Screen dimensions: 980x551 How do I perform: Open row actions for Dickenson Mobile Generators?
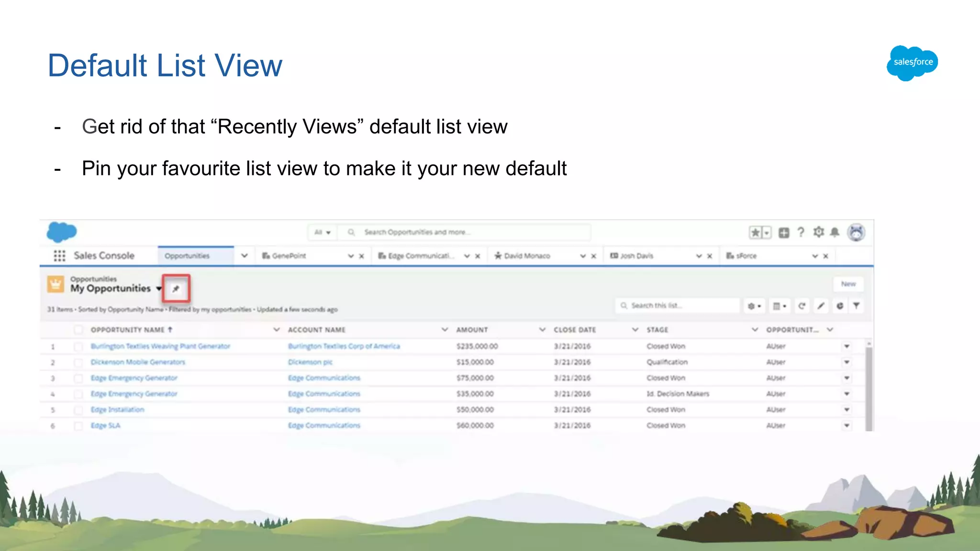[847, 362]
